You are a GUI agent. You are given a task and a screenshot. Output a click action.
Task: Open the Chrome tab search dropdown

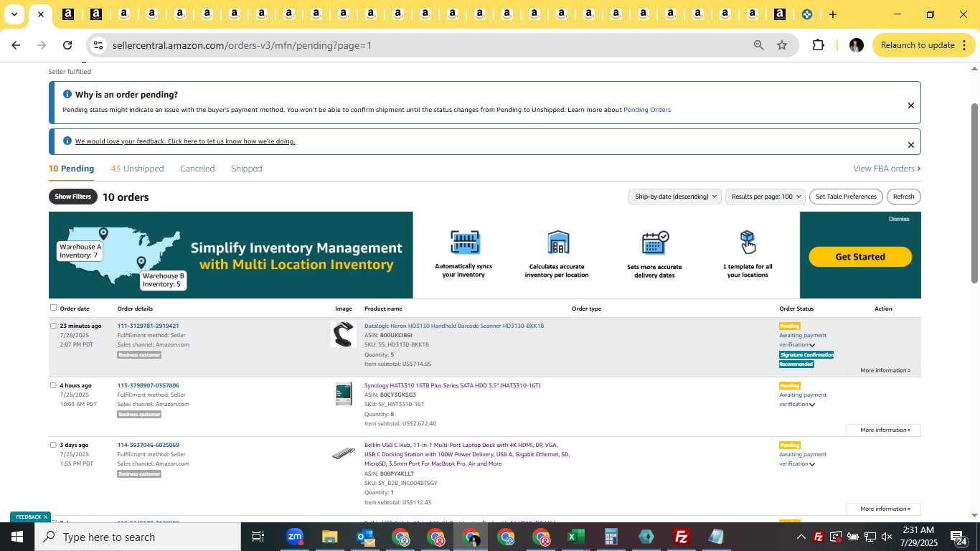pyautogui.click(x=14, y=14)
